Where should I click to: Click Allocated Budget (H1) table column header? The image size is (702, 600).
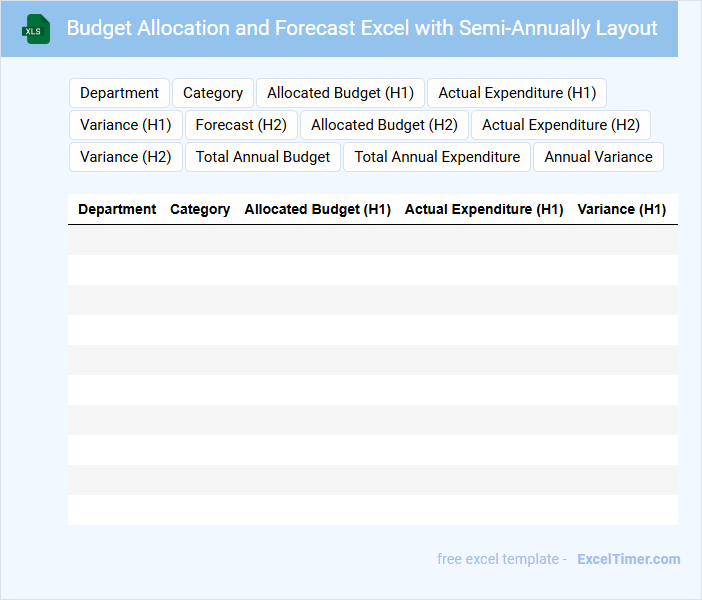click(317, 209)
